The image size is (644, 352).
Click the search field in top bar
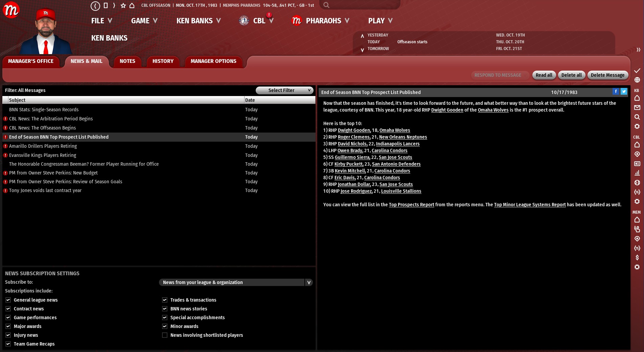tap(362, 5)
